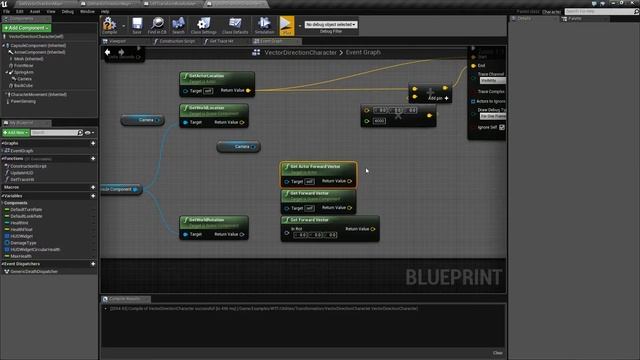Open the Asset menu
The width and height of the screenshot is (640, 360).
pyautogui.click(x=35, y=11)
